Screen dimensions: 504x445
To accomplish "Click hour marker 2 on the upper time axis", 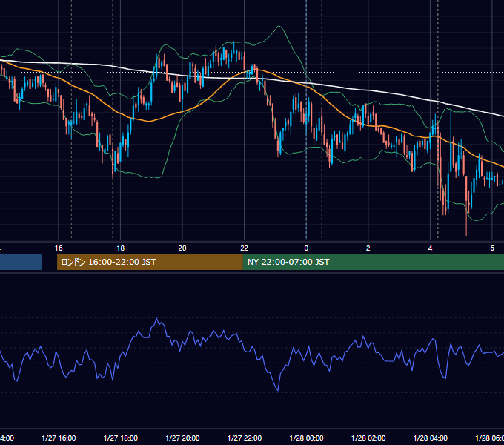I will [368, 248].
